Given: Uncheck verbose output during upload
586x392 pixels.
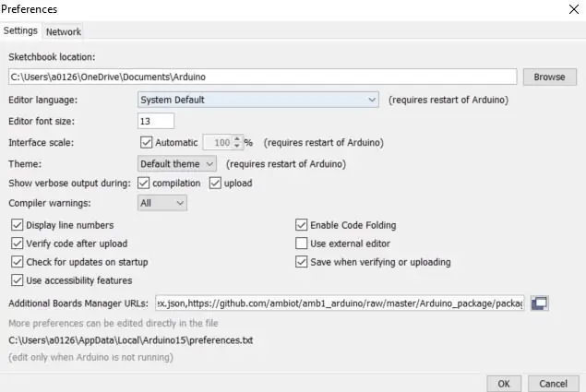Looking at the screenshot, I should 215,184.
